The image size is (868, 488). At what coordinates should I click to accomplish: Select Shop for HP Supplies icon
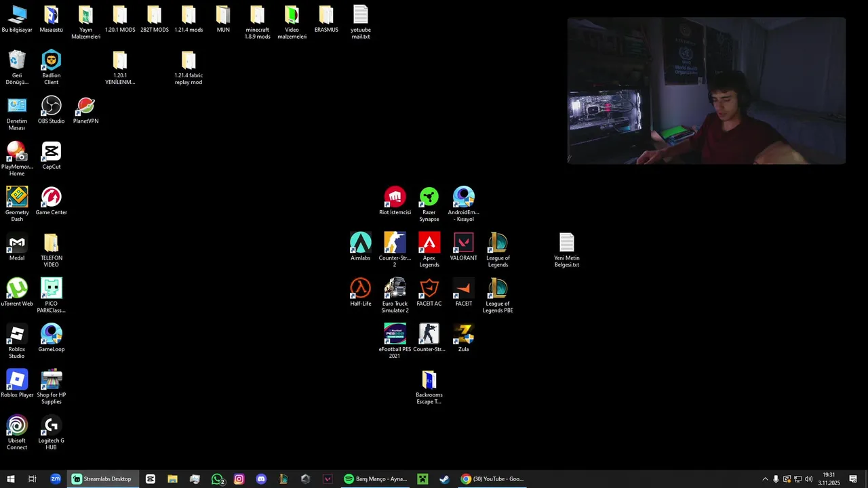(52, 387)
